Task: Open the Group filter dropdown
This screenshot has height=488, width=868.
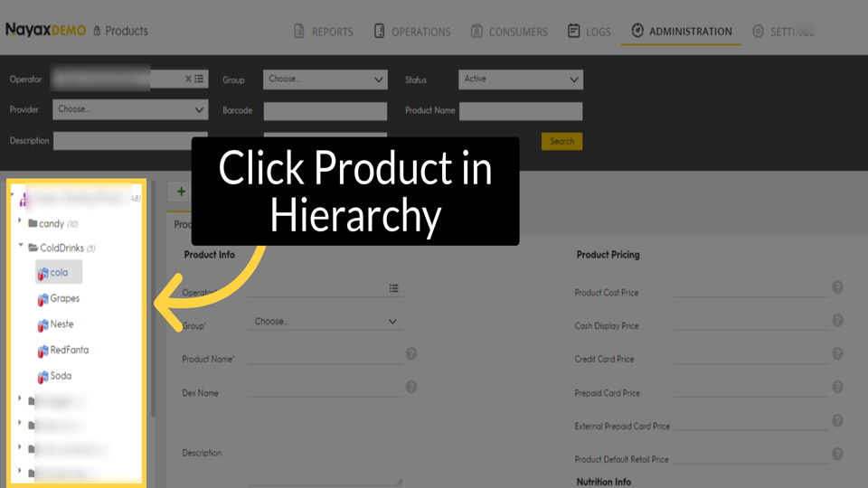Action: click(x=325, y=80)
